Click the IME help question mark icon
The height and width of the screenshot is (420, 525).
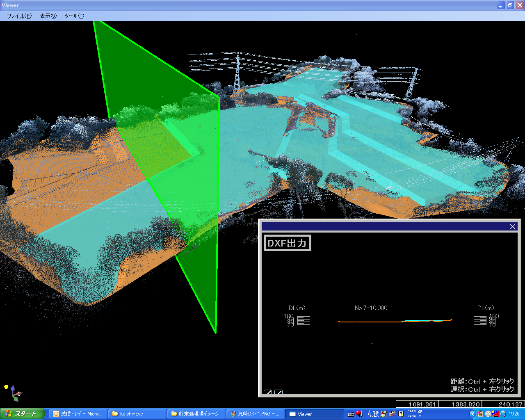click(x=401, y=414)
